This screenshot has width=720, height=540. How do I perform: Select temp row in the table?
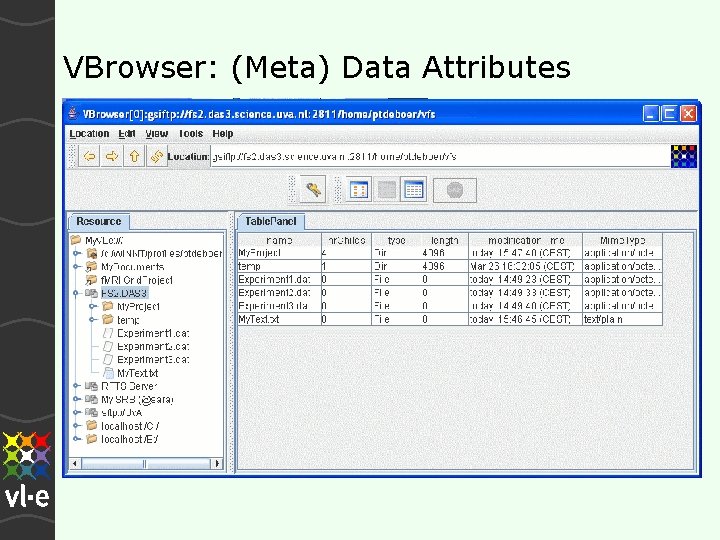click(x=450, y=266)
